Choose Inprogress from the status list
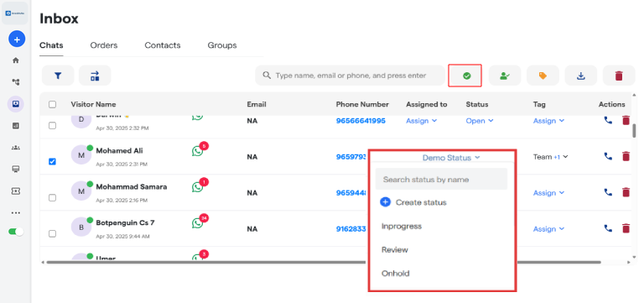Viewport: 644px width, 303px height. [x=402, y=226]
